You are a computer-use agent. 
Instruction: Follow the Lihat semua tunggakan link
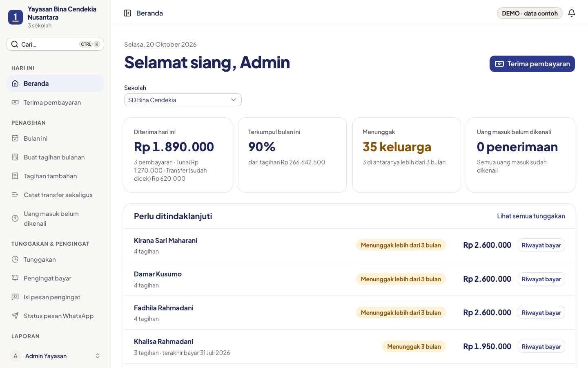[x=531, y=216]
